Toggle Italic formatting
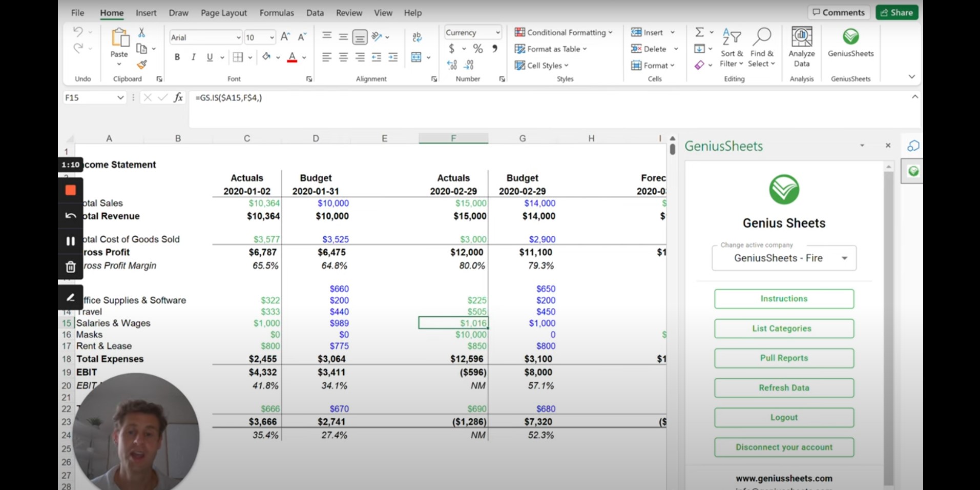 tap(193, 57)
